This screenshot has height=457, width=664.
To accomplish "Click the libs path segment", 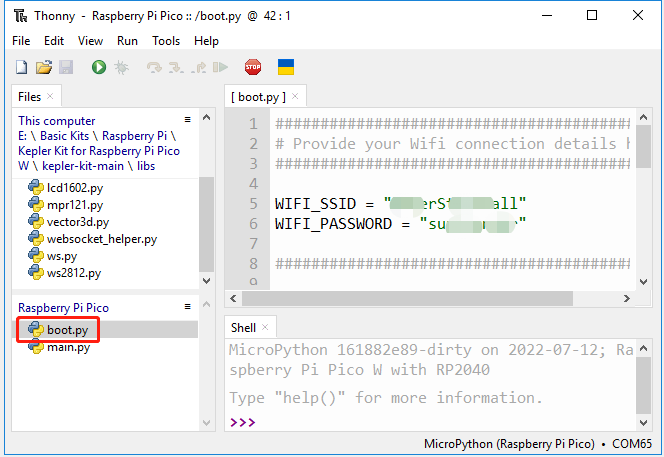I will click(146, 166).
